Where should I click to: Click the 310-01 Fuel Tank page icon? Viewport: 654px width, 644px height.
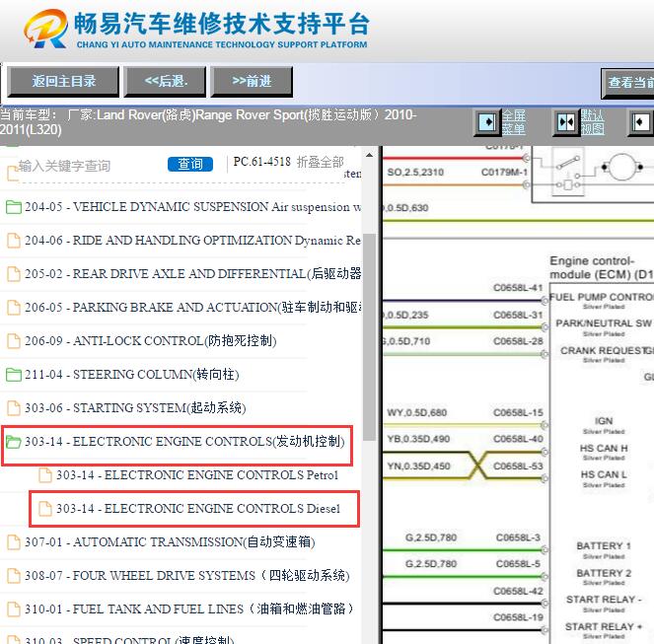tap(14, 608)
